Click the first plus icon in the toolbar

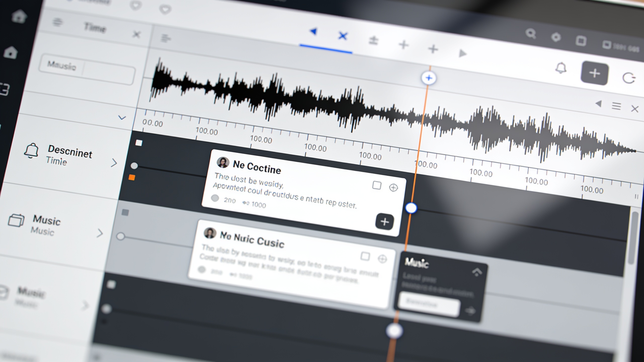point(404,45)
